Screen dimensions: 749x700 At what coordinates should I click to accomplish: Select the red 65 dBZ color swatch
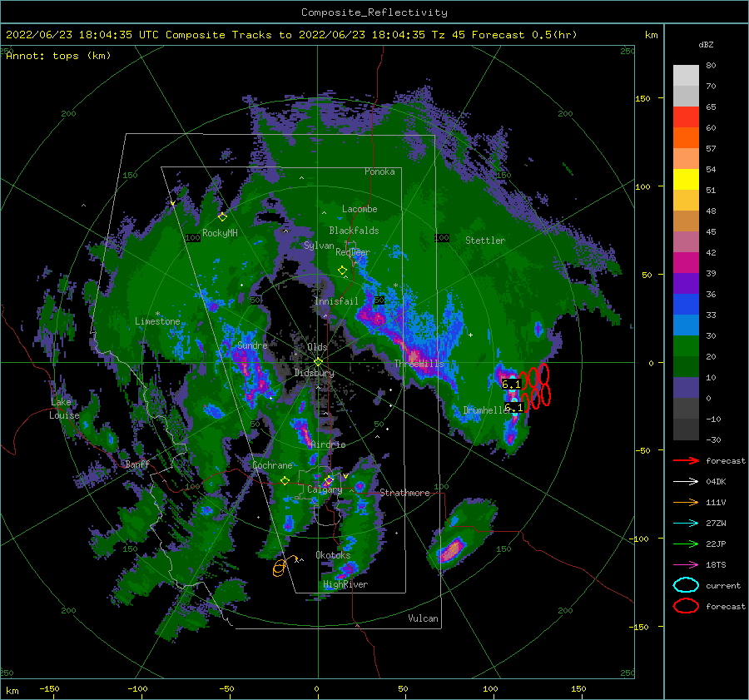click(x=686, y=117)
